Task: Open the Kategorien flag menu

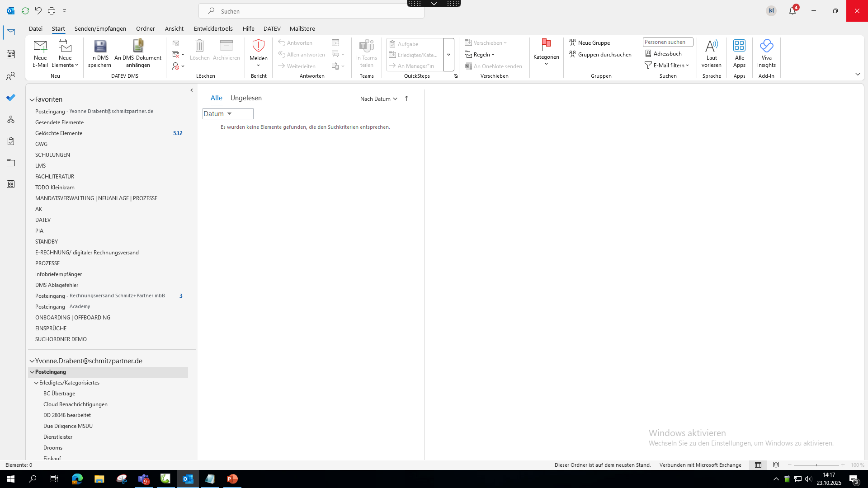Action: pos(546,52)
